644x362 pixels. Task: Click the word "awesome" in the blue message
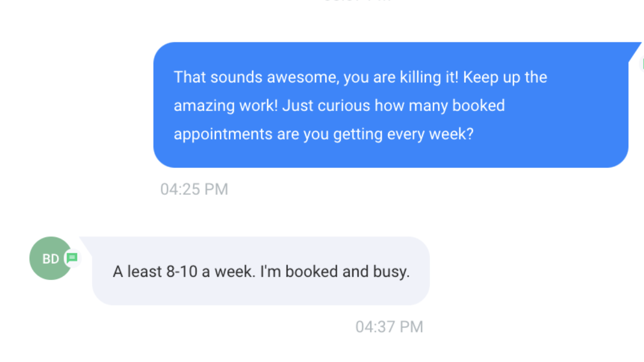click(x=302, y=77)
